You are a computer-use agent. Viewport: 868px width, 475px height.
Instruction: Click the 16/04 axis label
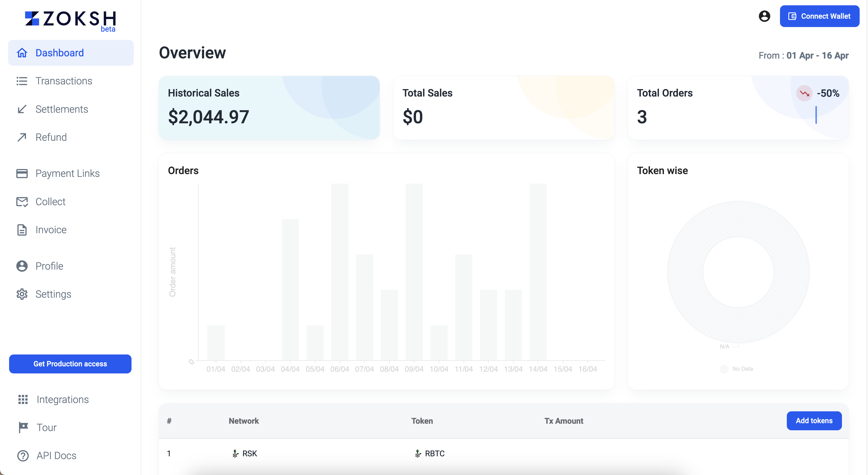coord(587,369)
